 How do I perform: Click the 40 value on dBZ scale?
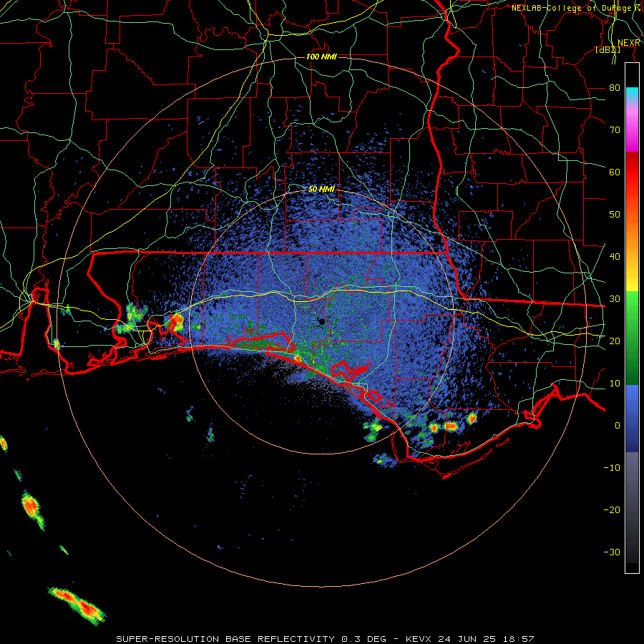[x=615, y=257]
